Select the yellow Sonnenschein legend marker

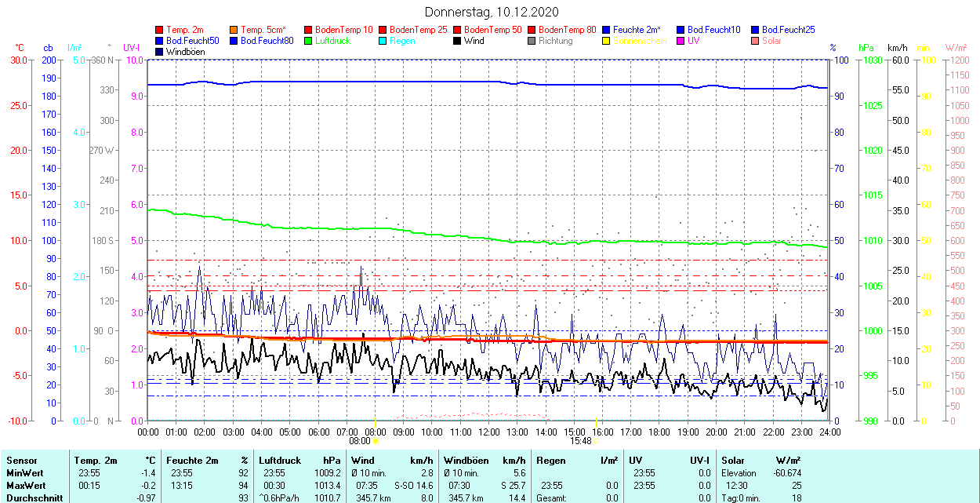(606, 41)
